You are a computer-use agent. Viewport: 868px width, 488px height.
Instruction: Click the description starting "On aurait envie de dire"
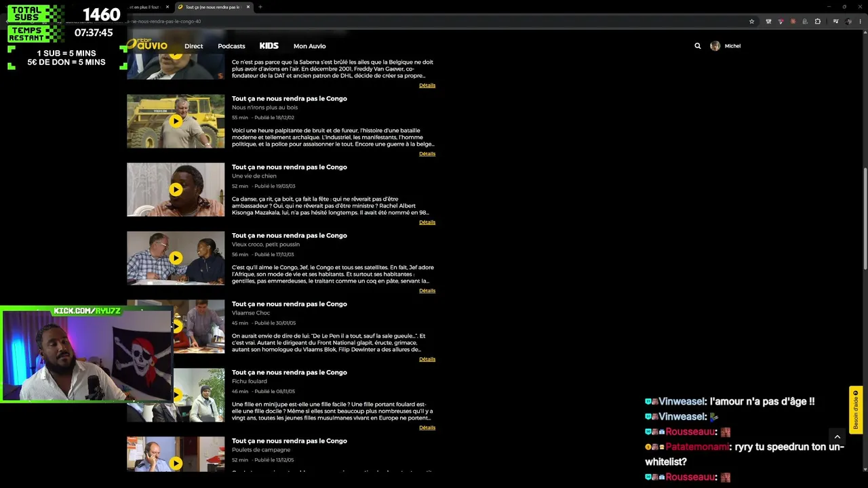(329, 343)
